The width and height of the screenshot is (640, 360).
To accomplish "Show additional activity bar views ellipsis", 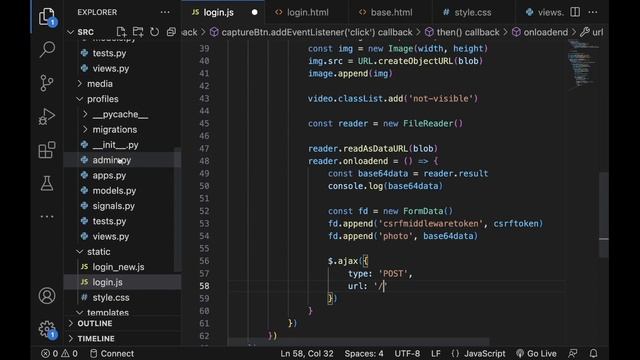I will (47, 216).
